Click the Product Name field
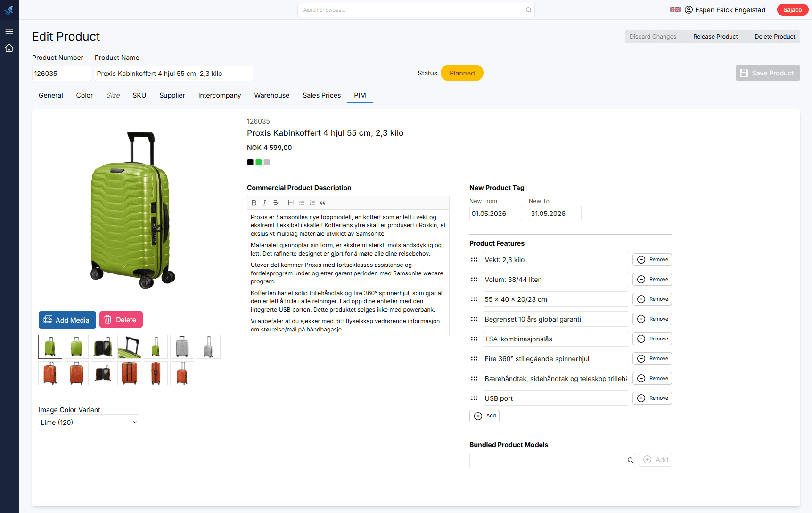The height and width of the screenshot is (513, 812). [x=174, y=74]
